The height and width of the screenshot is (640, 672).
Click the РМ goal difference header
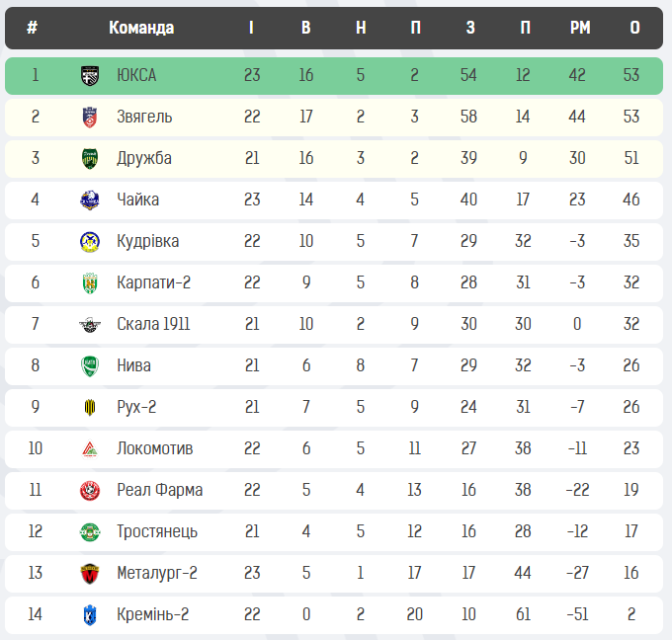tap(580, 28)
